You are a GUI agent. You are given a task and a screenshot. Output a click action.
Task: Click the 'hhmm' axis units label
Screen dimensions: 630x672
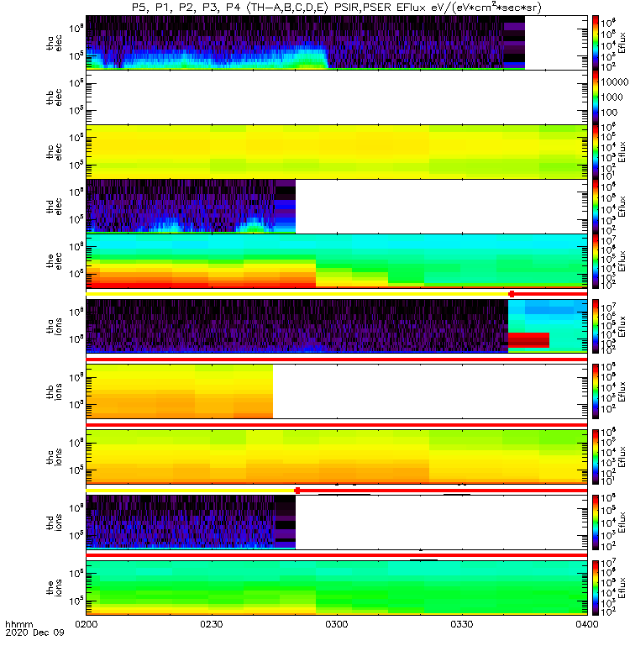click(18, 624)
